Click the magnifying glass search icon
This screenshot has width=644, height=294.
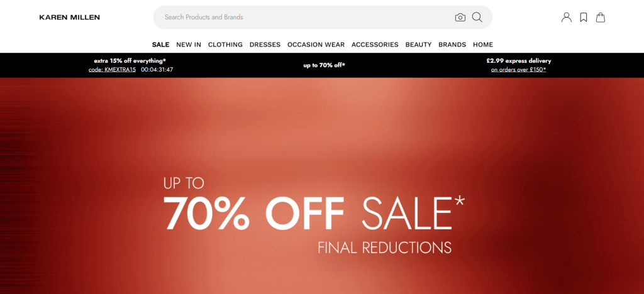tap(477, 17)
